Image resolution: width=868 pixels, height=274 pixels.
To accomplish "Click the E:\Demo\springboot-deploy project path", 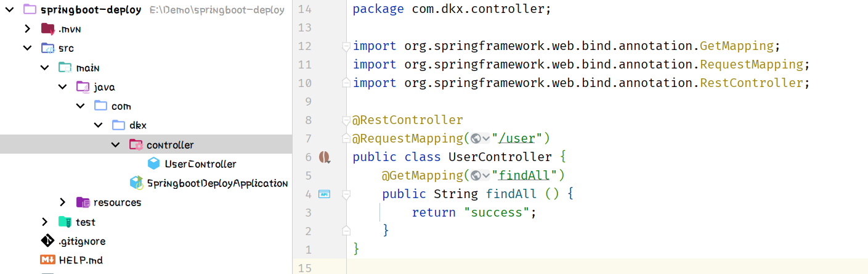I will [x=217, y=10].
